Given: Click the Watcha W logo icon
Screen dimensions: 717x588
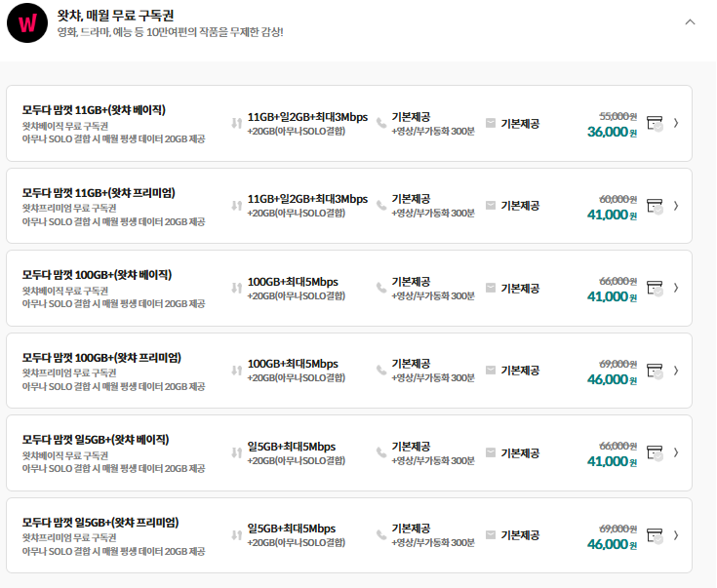Looking at the screenshot, I should coord(27,22).
